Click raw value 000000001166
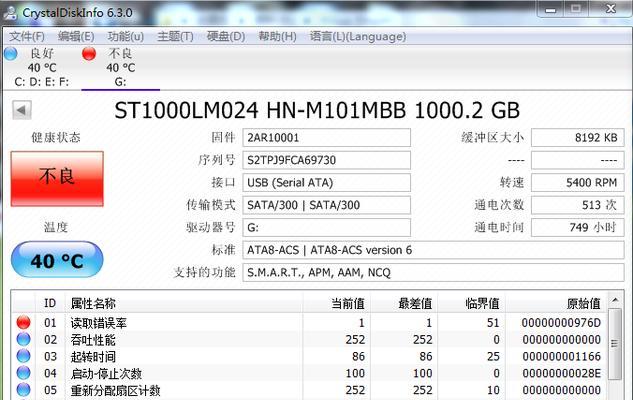The height and width of the screenshot is (400, 633). [561, 356]
